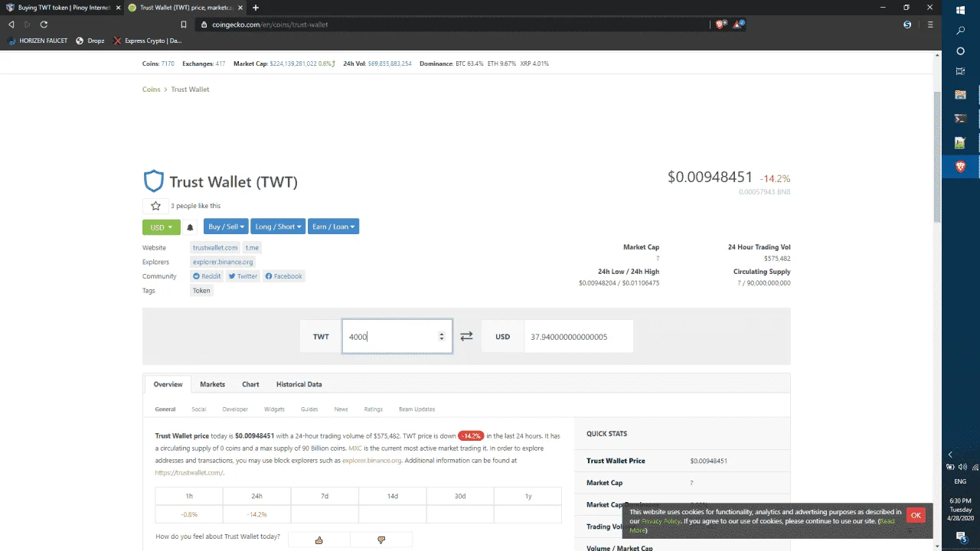Open the Reddit community link
This screenshot has height=551, width=980.
click(x=207, y=276)
